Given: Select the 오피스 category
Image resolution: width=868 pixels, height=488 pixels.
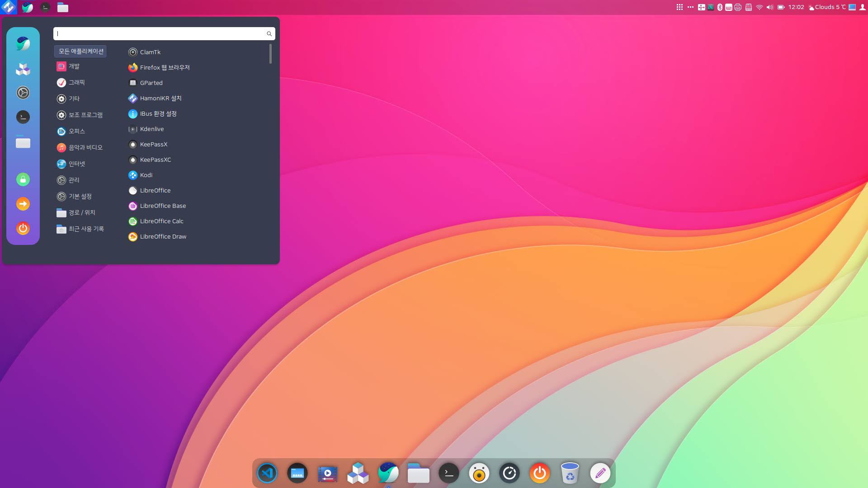Looking at the screenshot, I should point(76,131).
